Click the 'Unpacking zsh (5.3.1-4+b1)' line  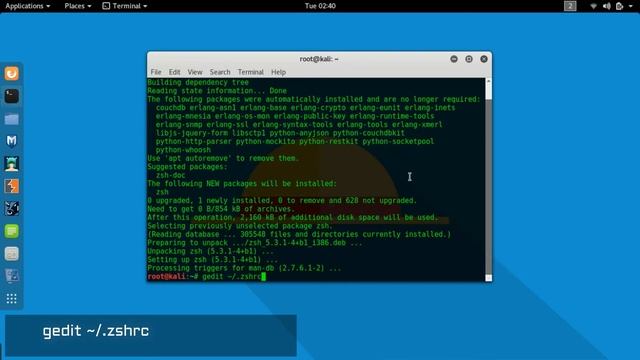tap(211, 251)
